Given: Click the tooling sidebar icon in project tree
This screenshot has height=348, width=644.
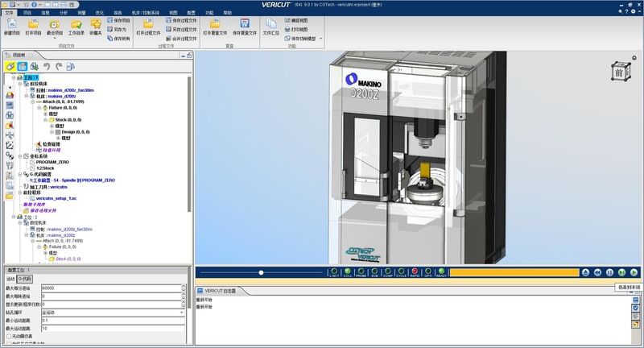Looking at the screenshot, I should pos(10,166).
